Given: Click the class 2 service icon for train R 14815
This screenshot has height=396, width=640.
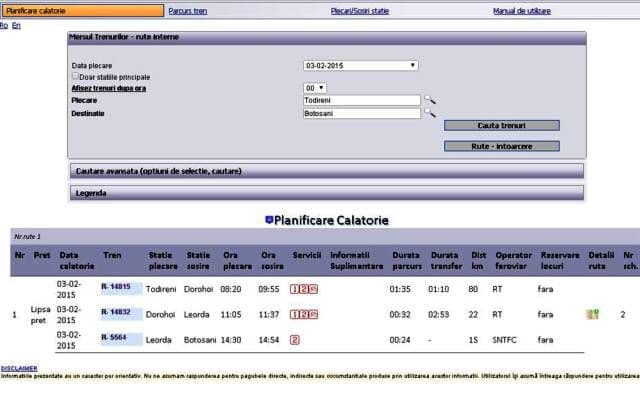Looking at the screenshot, I should click(304, 289).
